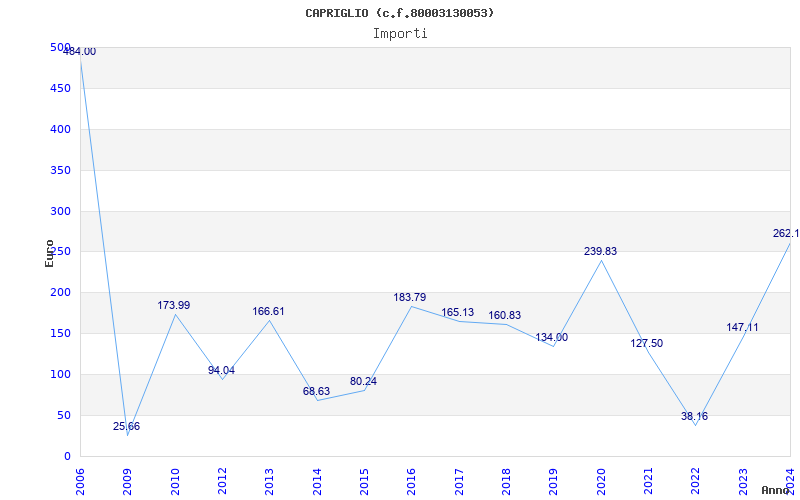The image size is (800, 500).
Task: Click the Anno horizontal axis title
Action: (775, 490)
